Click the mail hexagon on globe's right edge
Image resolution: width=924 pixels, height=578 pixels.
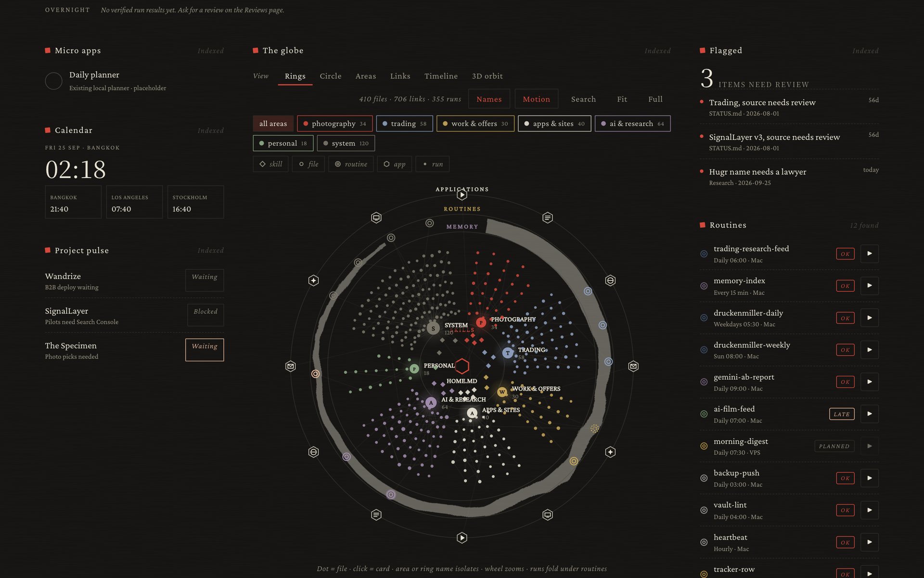pyautogui.click(x=633, y=367)
